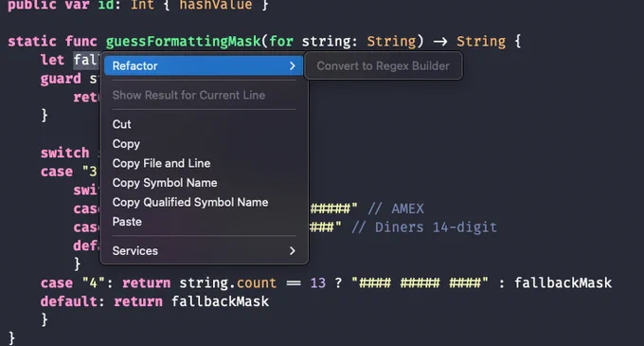The width and height of the screenshot is (644, 346).
Task: Click the guessFormattingMask function name
Action: (183, 41)
